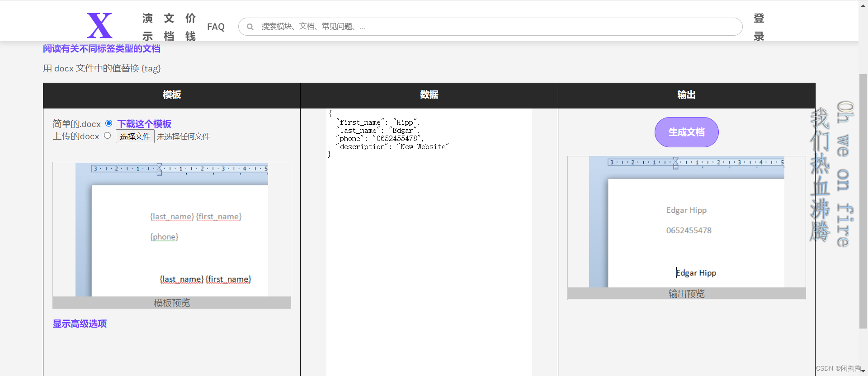Screen dimensions: 868x376
Task: Click the scrollbar down arrow
Action: tap(863, 371)
